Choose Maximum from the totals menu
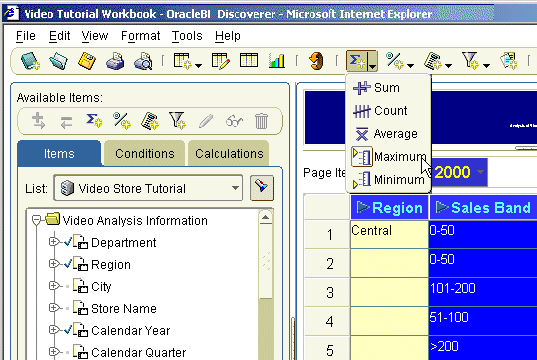The image size is (537, 360). click(x=389, y=157)
